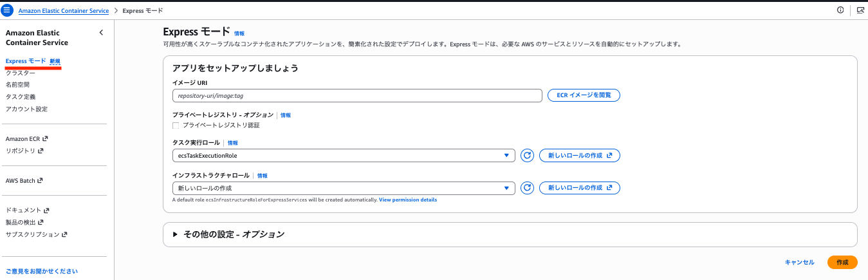Viewport: 868px width, 280px height.
Task: Click the orange 作成 button
Action: [842, 263]
